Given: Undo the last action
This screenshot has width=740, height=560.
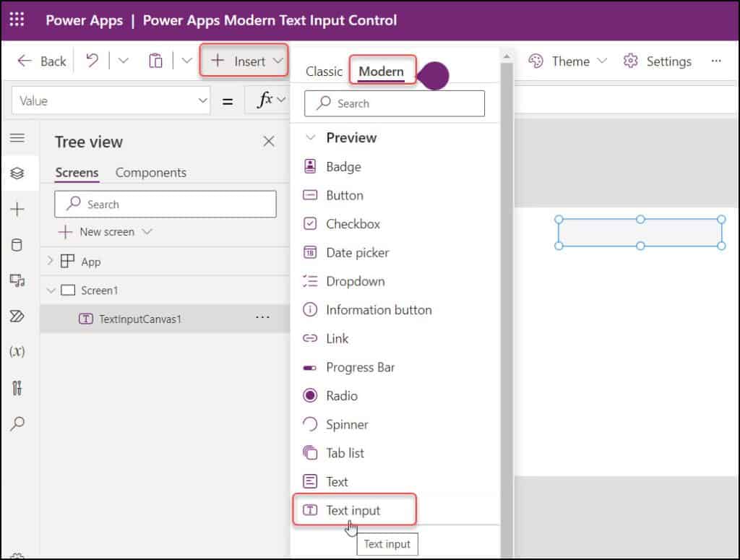Looking at the screenshot, I should tap(92, 61).
